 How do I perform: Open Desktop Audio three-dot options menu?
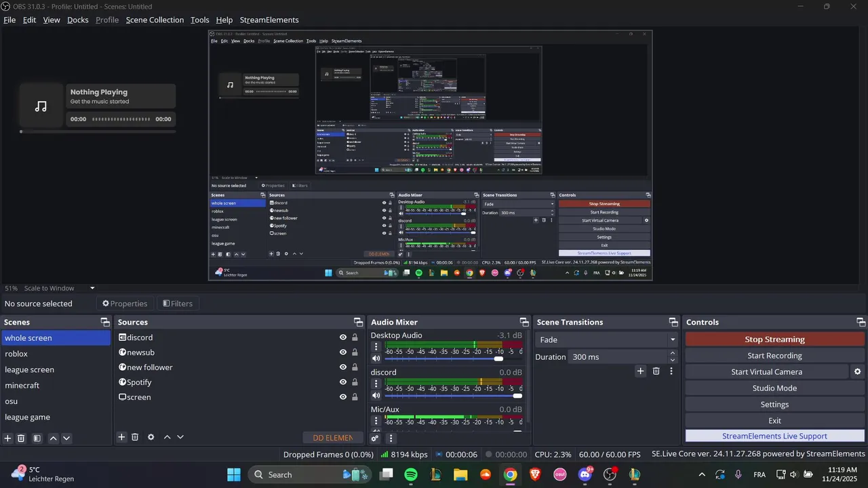[x=376, y=346]
